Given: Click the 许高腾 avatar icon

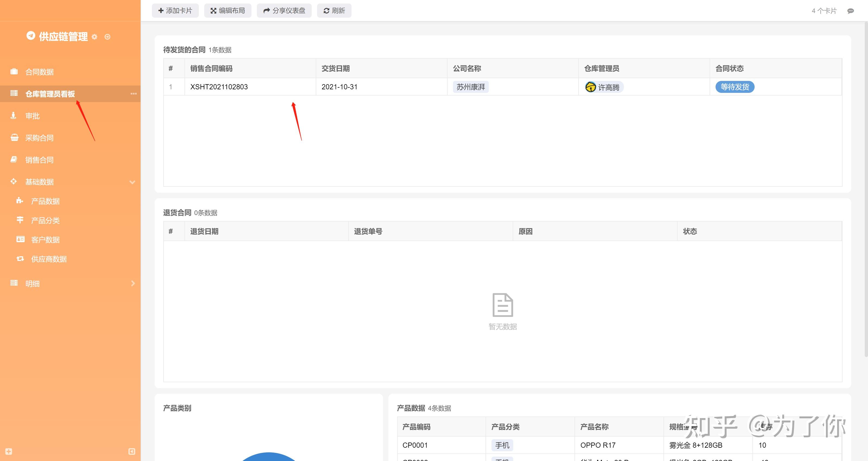Looking at the screenshot, I should pos(591,87).
